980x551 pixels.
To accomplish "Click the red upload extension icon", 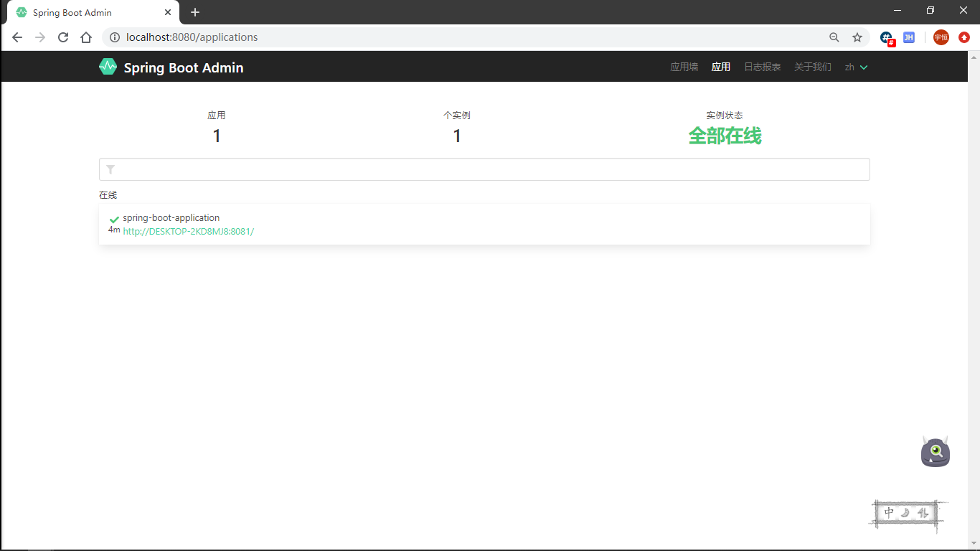I will point(963,37).
